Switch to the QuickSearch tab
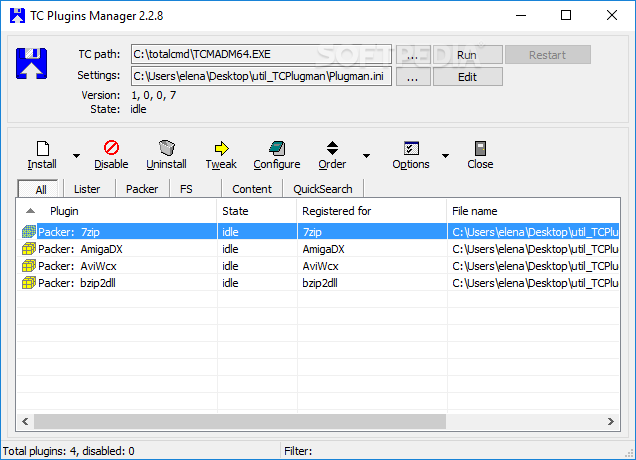 click(323, 189)
